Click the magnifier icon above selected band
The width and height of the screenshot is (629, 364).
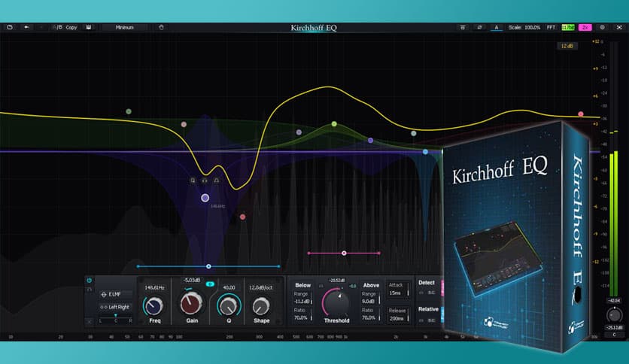[x=193, y=180]
